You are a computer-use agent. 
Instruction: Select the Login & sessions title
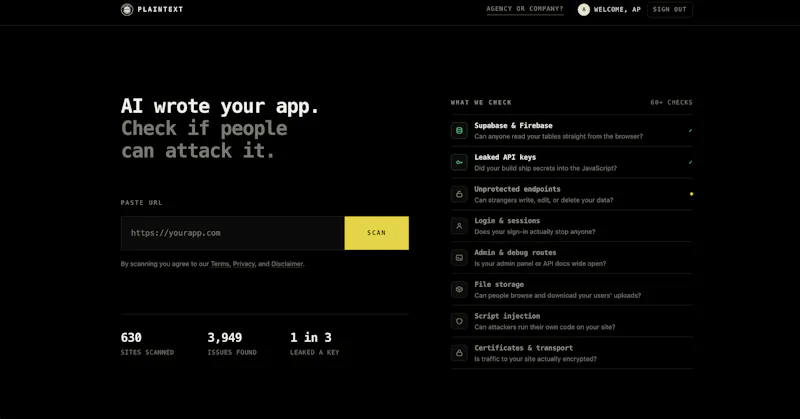507,220
